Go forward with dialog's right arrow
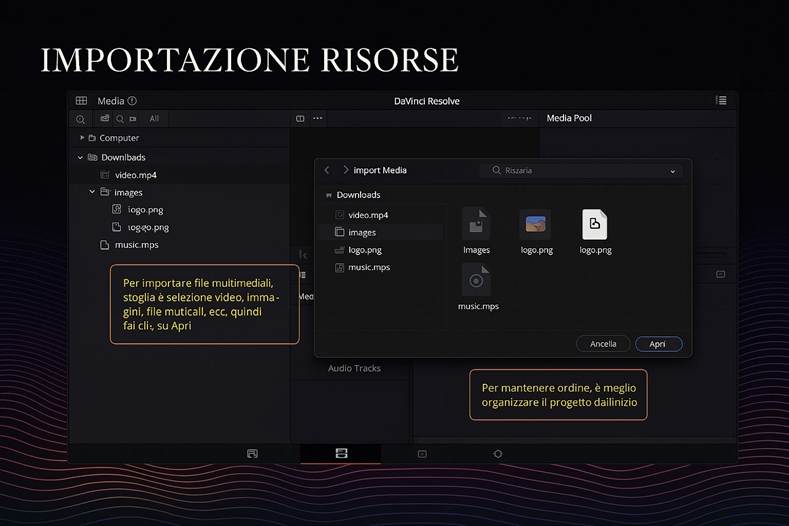This screenshot has width=789, height=526. tap(345, 171)
